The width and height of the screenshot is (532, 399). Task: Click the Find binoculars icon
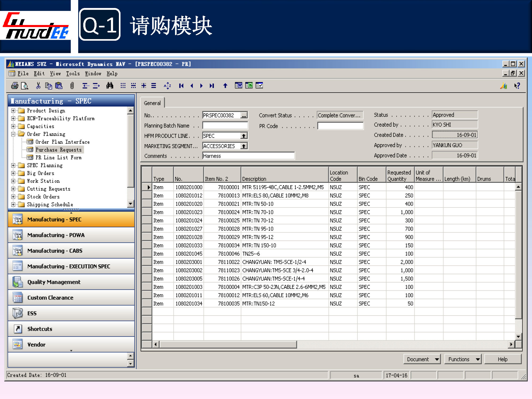(x=110, y=86)
